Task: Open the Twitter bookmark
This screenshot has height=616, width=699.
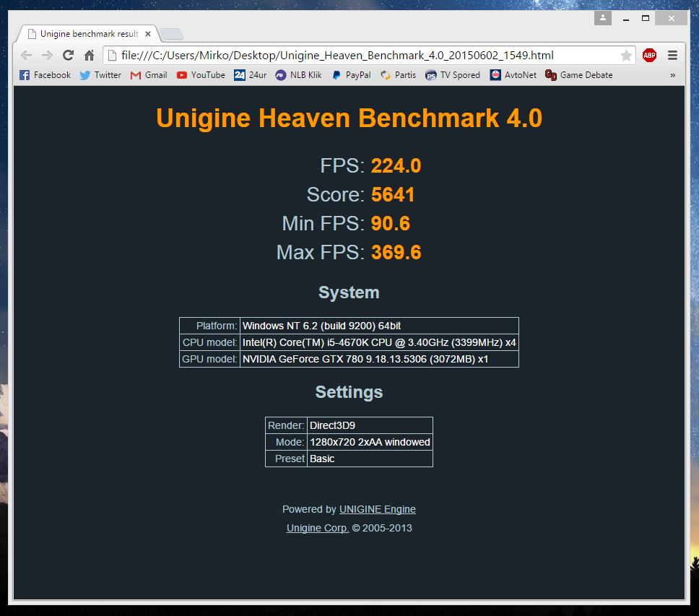Action: (x=100, y=75)
